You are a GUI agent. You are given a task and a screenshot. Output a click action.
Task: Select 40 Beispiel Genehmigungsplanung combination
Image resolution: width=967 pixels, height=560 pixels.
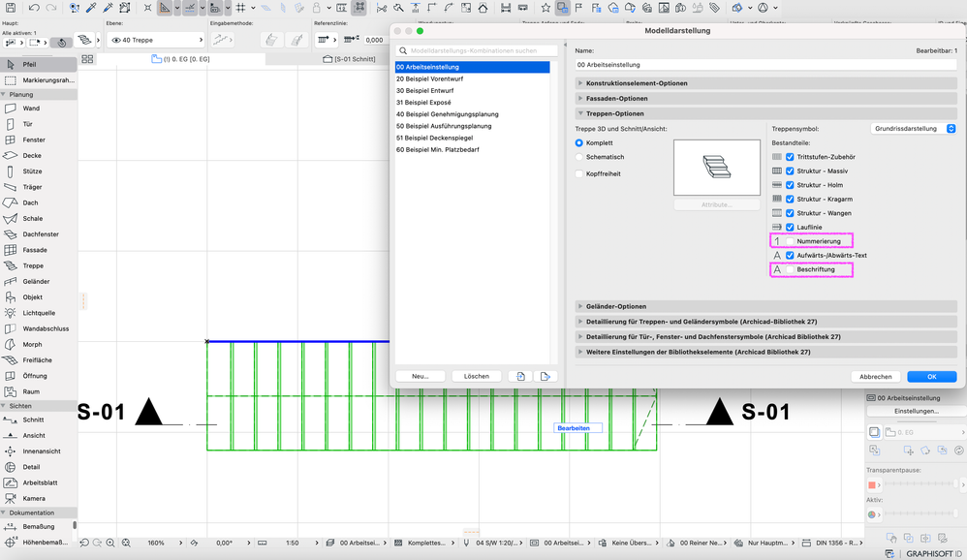[x=473, y=114]
